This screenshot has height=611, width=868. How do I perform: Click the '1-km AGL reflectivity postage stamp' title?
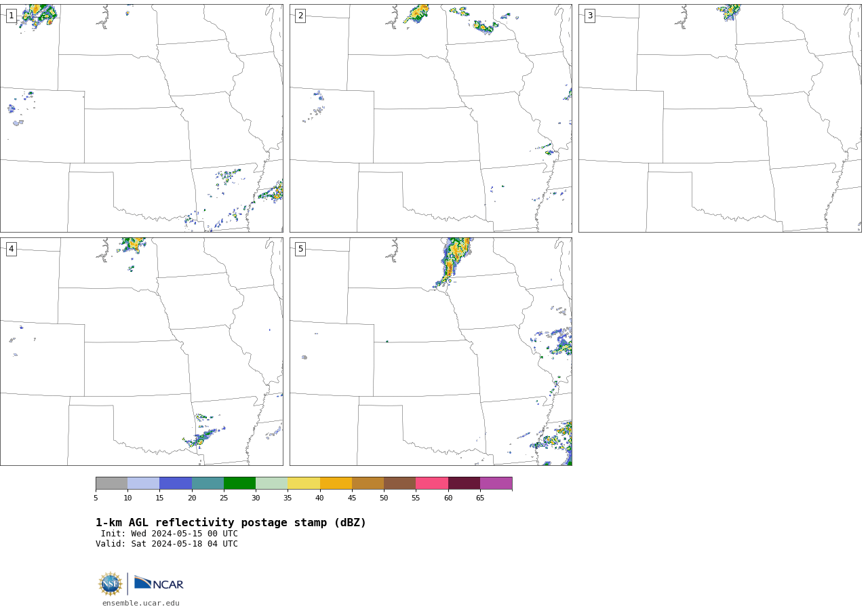[x=231, y=523]
